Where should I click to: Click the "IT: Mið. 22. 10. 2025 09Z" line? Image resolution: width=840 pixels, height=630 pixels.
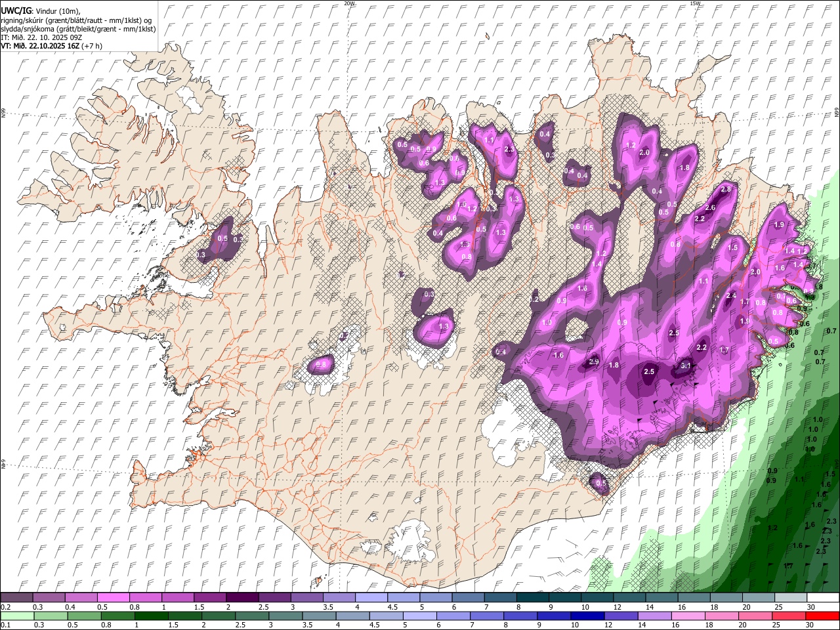coord(41,37)
